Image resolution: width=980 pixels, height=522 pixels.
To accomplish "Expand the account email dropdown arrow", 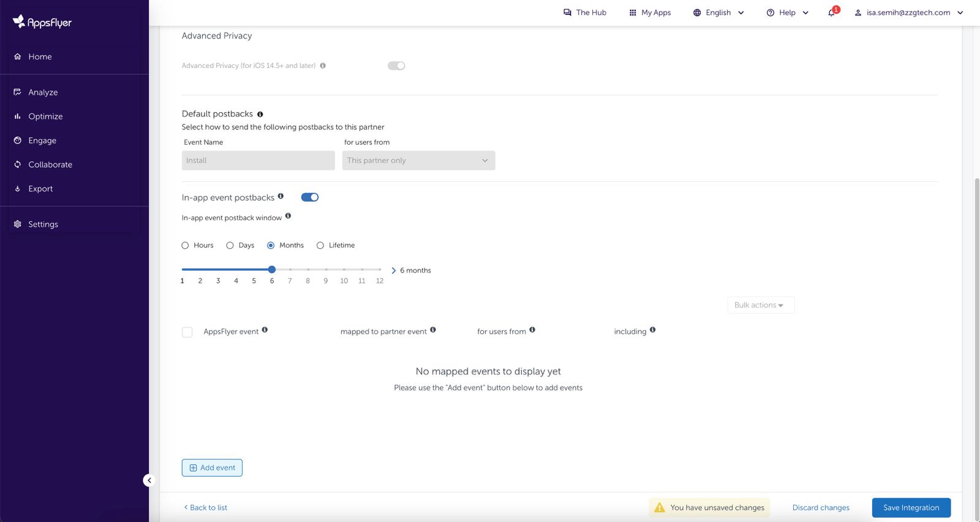I will point(960,13).
